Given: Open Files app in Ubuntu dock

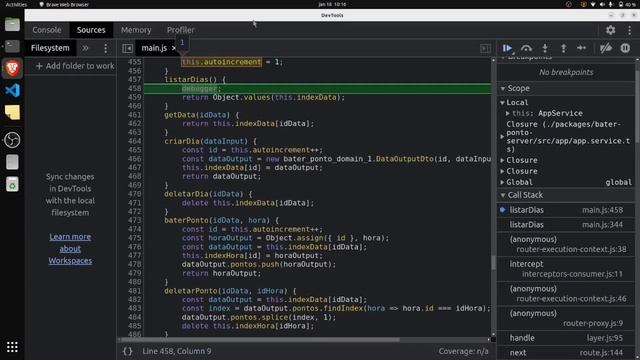Looking at the screenshot, I should (x=12, y=24).
